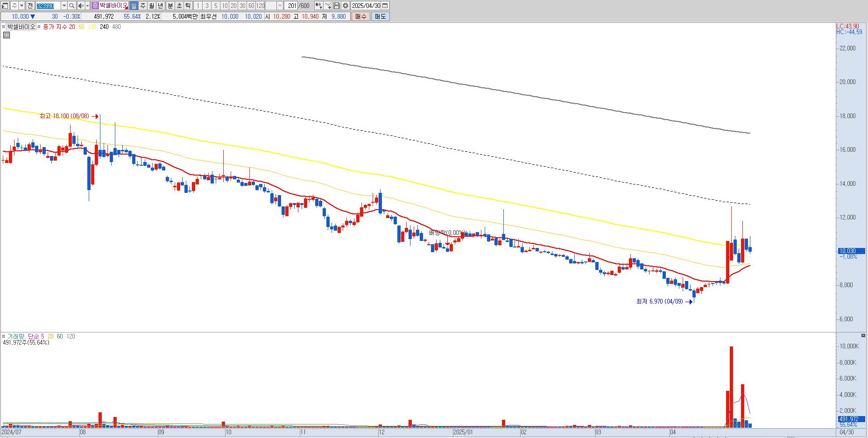The image size is (868, 438).
Task: Open chart settings gear icon
Action: [x=346, y=6]
